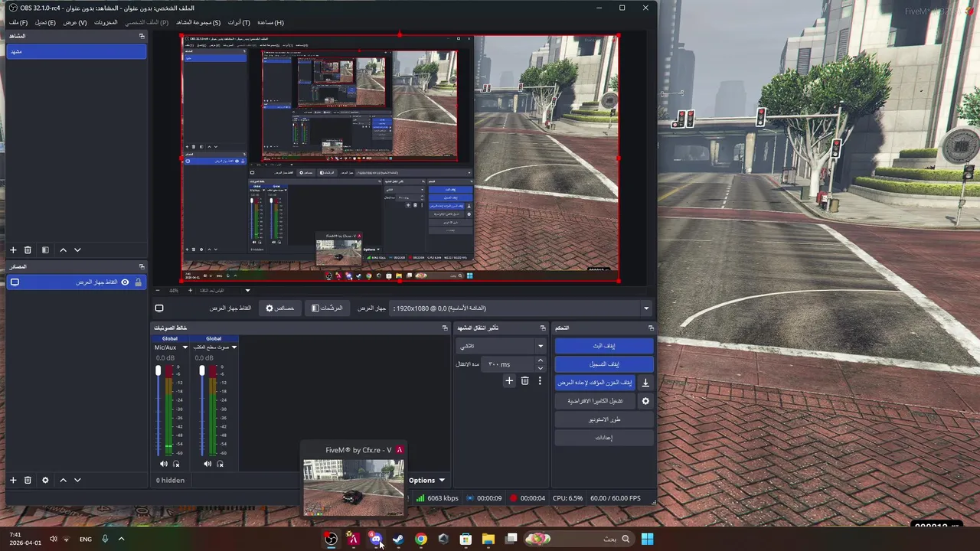
Task: Open Google Chrome from the taskbar
Action: [x=421, y=539]
